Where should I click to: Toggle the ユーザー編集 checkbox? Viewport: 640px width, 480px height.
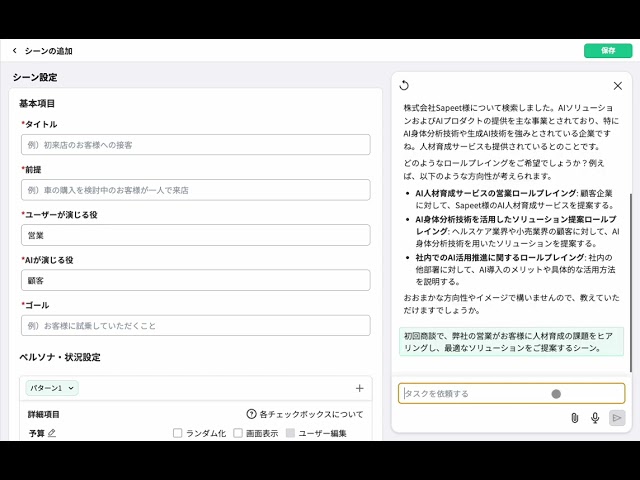(290, 433)
